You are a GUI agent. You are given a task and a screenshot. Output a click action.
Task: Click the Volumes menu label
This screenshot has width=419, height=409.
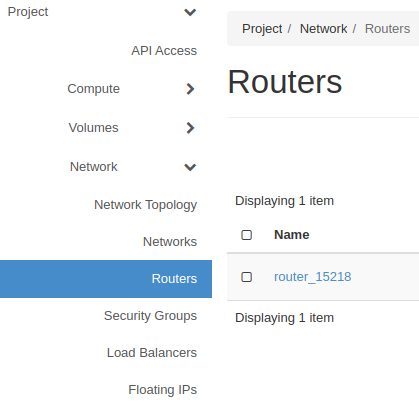[93, 128]
